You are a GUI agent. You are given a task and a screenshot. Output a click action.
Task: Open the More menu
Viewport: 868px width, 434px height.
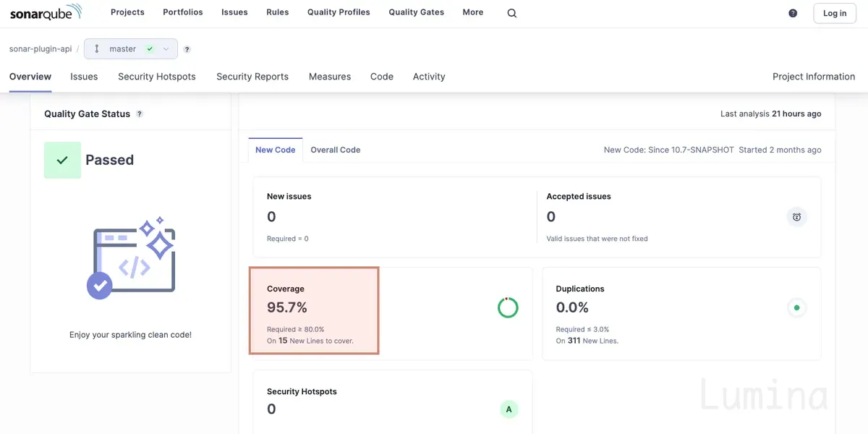point(473,12)
